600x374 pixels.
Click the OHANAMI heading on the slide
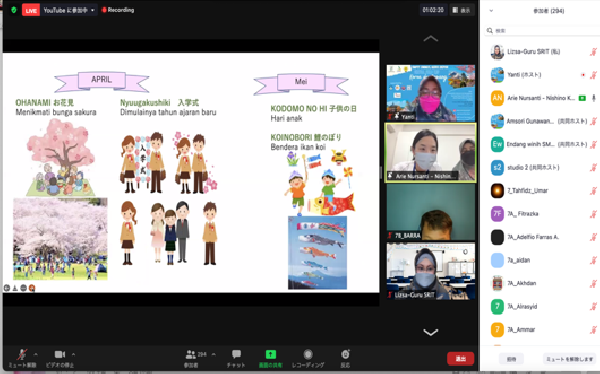point(44,103)
